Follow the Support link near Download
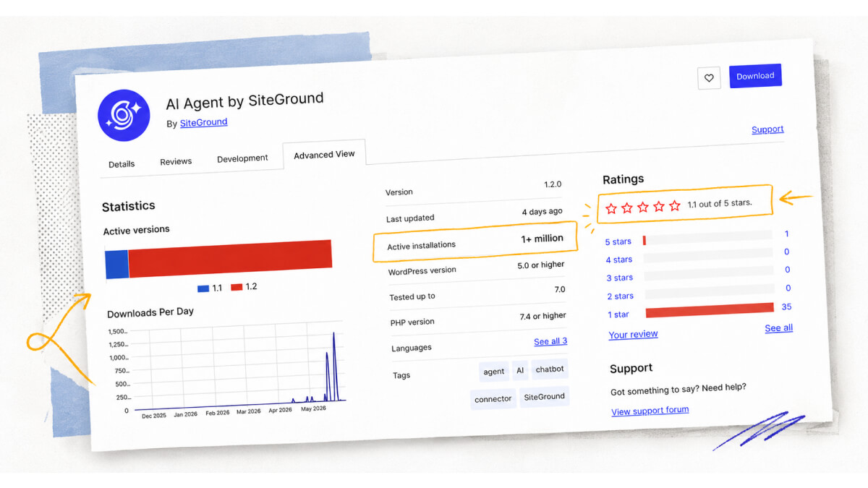Viewport: 868px width, 488px height. [767, 129]
